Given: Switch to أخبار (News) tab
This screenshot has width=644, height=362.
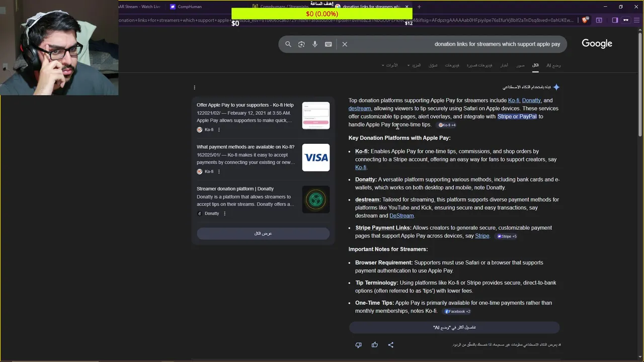Looking at the screenshot, I should (504, 65).
